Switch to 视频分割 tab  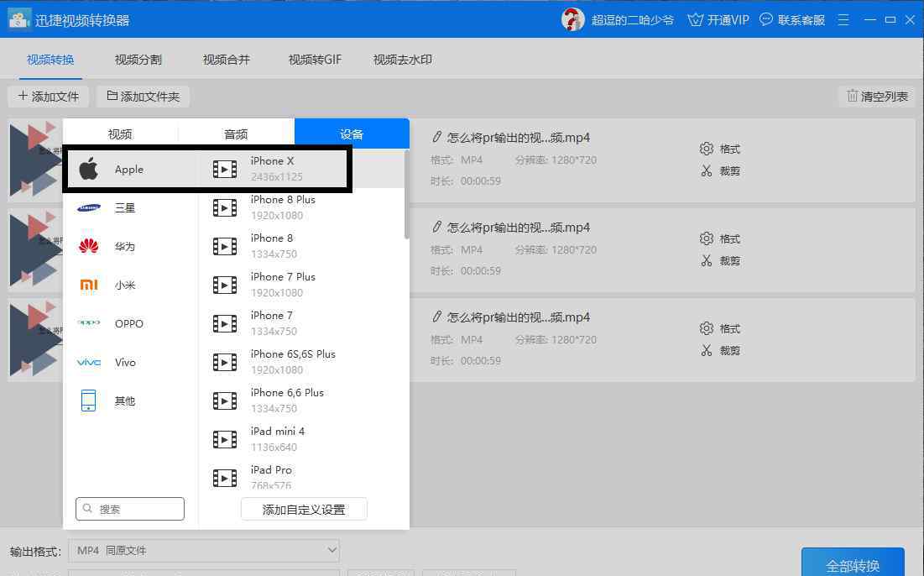[138, 60]
